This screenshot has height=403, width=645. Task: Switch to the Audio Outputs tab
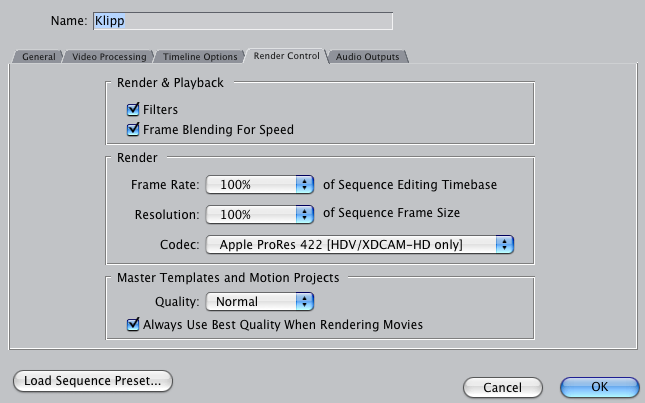(x=367, y=57)
